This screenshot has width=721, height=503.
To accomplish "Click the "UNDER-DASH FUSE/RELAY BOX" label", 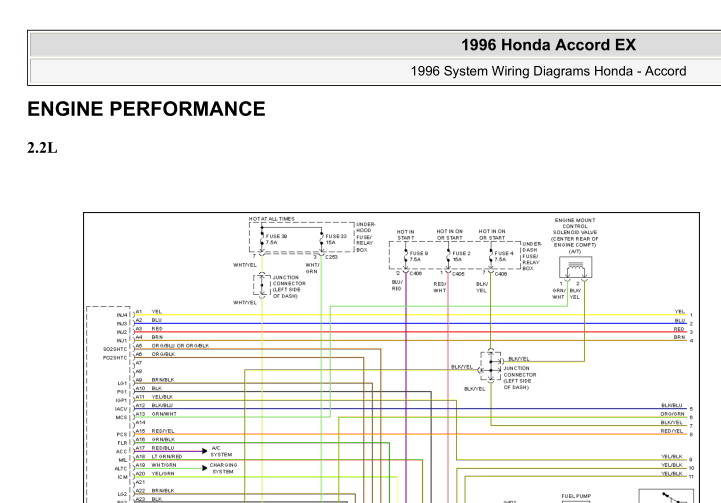I will coord(532,256).
